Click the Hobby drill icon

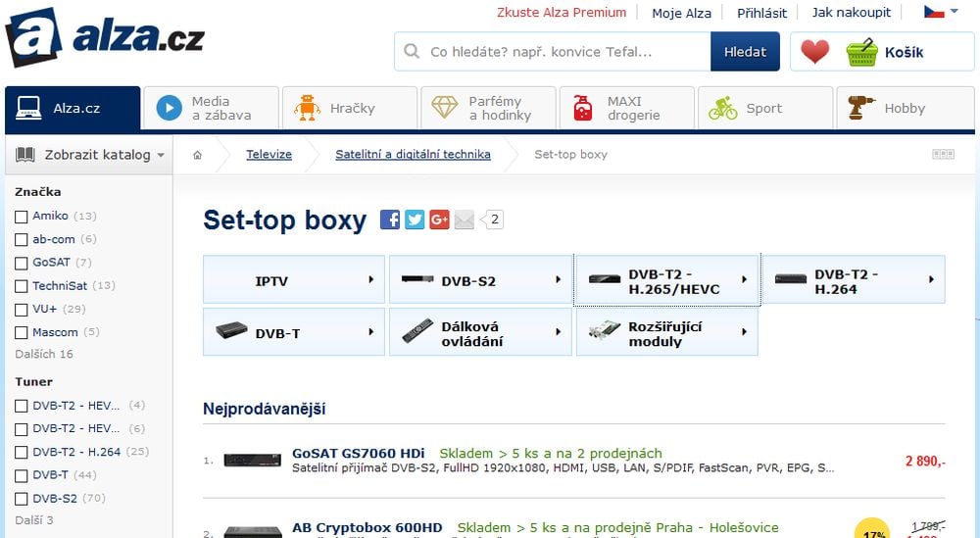coord(861,108)
